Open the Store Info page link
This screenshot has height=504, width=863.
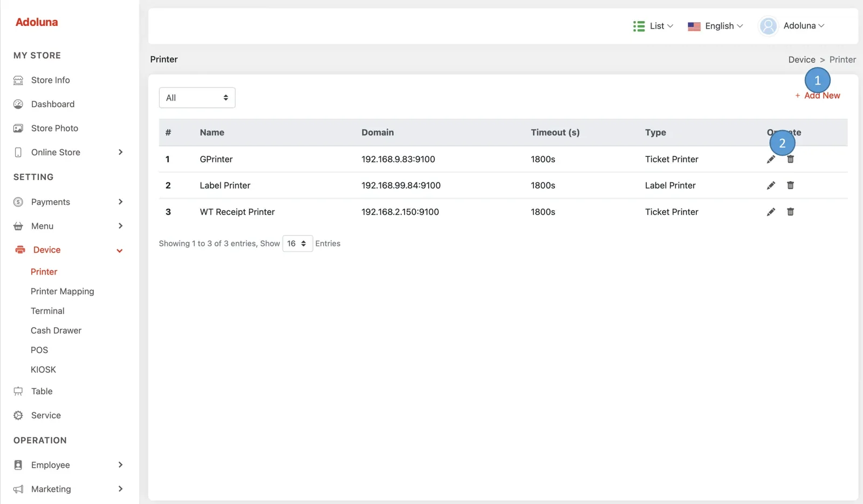point(51,80)
